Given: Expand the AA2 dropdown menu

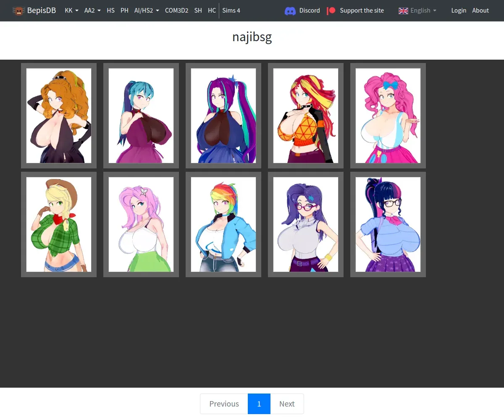Looking at the screenshot, I should click(92, 10).
